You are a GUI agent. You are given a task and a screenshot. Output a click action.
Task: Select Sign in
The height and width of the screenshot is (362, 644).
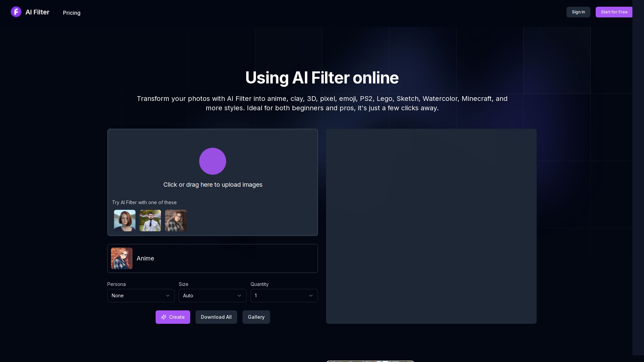click(x=578, y=12)
